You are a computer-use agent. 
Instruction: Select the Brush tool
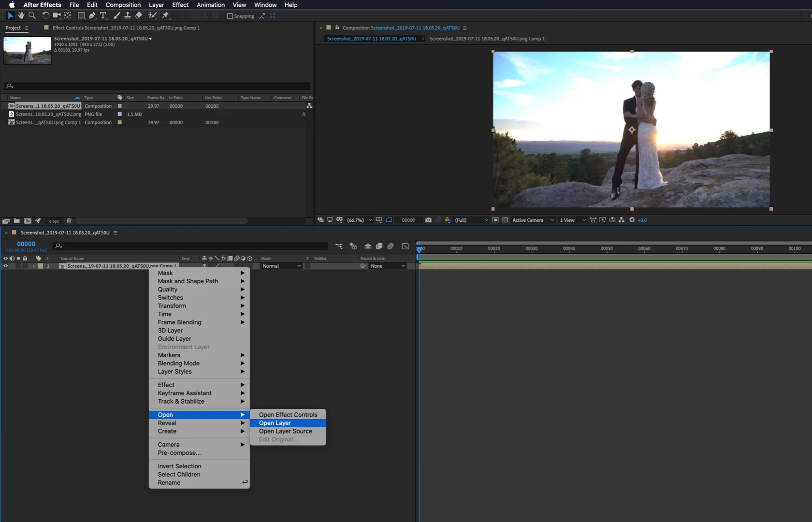tap(116, 16)
